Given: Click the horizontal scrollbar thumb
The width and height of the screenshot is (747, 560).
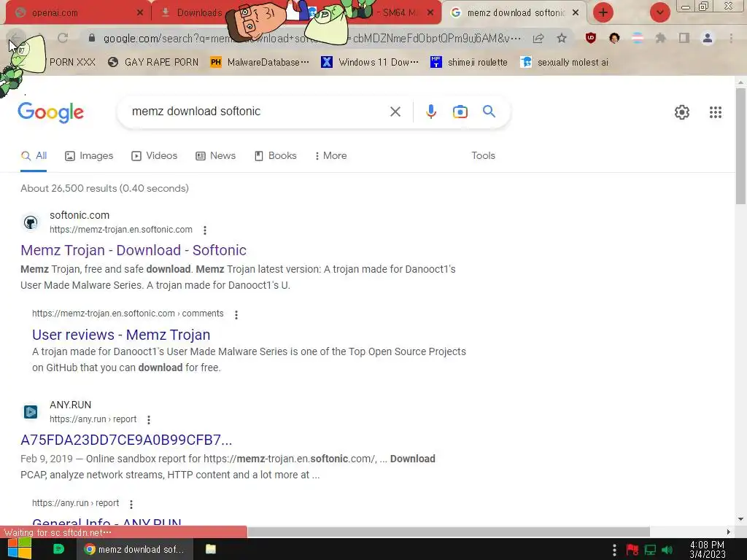Looking at the screenshot, I should click(449, 532).
